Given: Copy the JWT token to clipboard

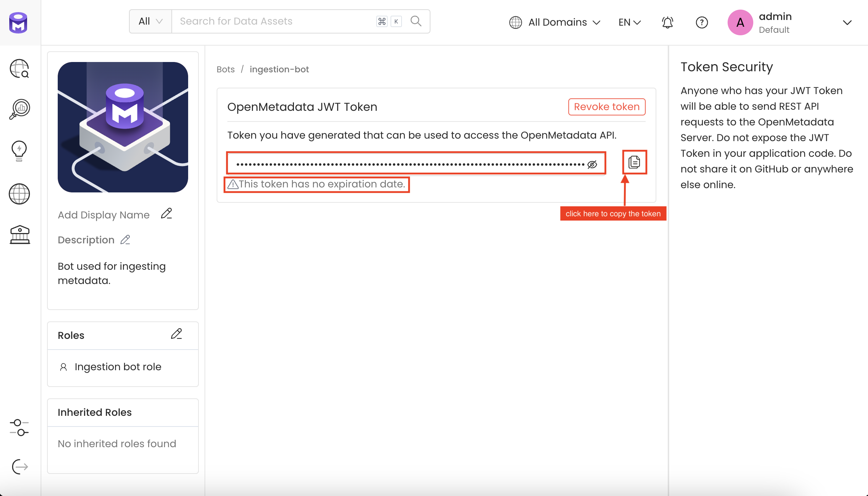Looking at the screenshot, I should [x=634, y=162].
